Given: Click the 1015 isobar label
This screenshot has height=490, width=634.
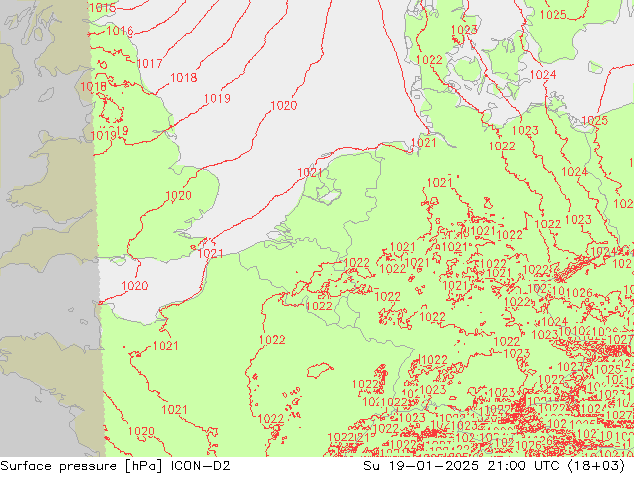Looking at the screenshot, I should [x=102, y=8].
